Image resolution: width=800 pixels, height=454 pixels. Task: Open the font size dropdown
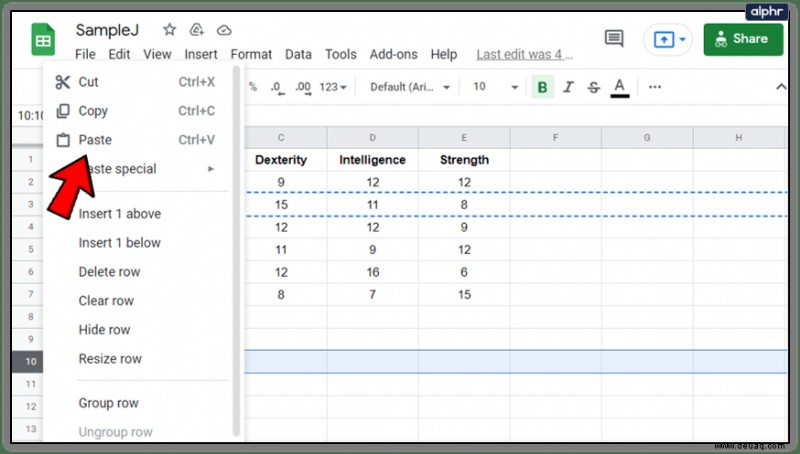coord(495,87)
